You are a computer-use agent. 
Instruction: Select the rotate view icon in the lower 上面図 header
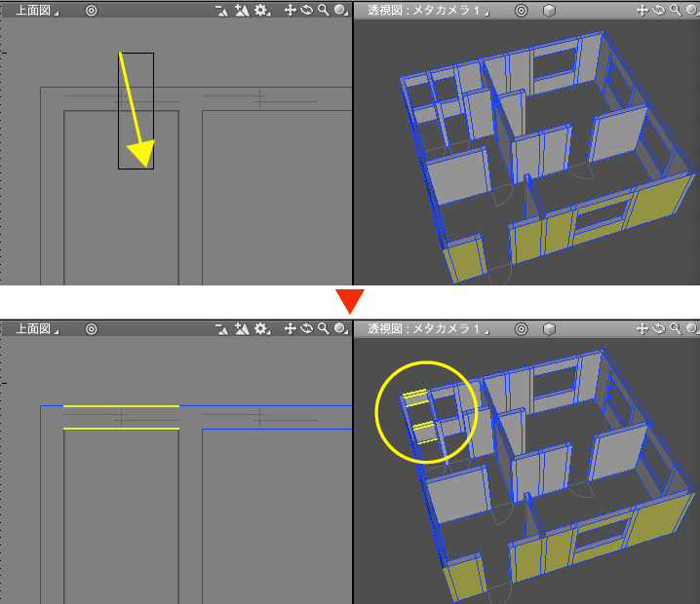[x=307, y=328]
